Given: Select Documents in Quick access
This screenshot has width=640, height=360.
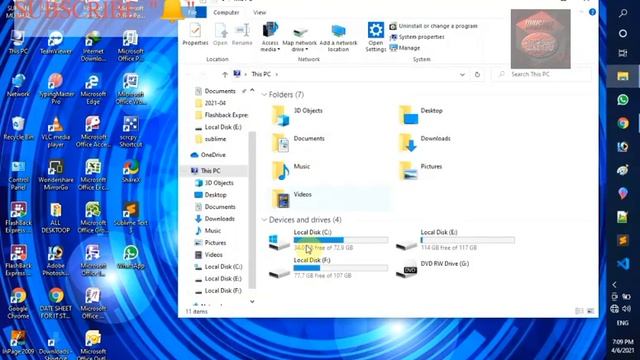Looking at the screenshot, I should [x=220, y=91].
